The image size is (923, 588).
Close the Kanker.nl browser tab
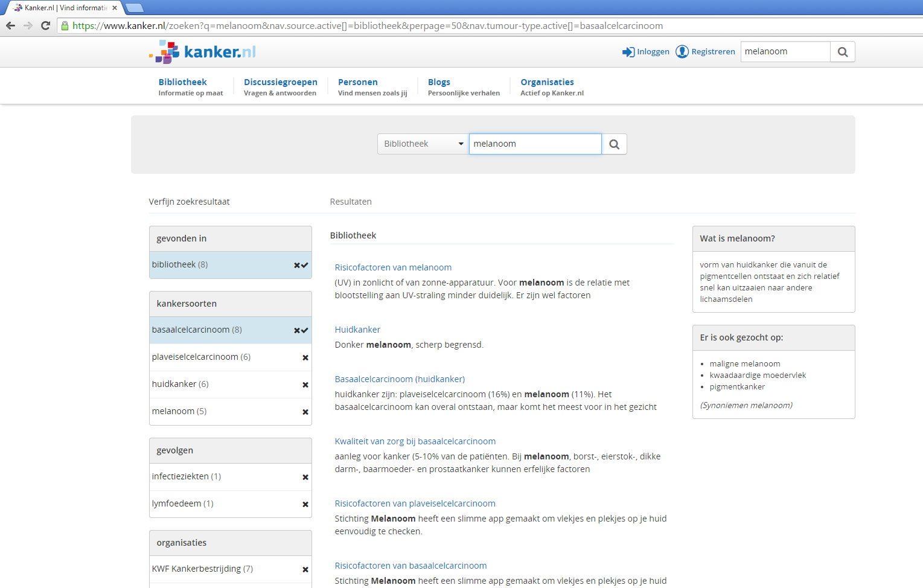115,8
